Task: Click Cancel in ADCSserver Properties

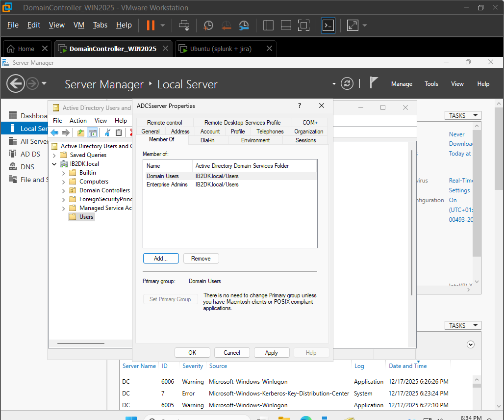Action: pyautogui.click(x=232, y=353)
